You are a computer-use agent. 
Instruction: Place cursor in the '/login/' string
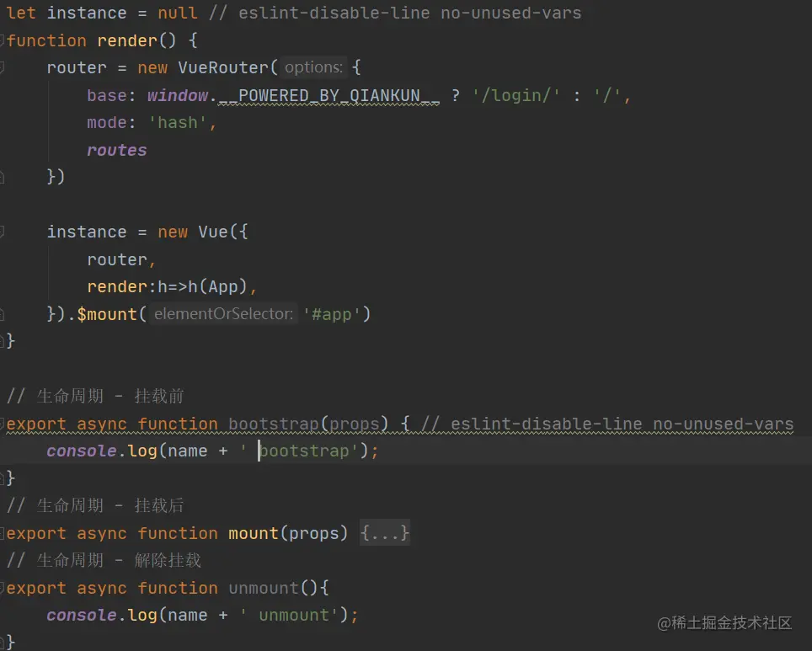(516, 95)
